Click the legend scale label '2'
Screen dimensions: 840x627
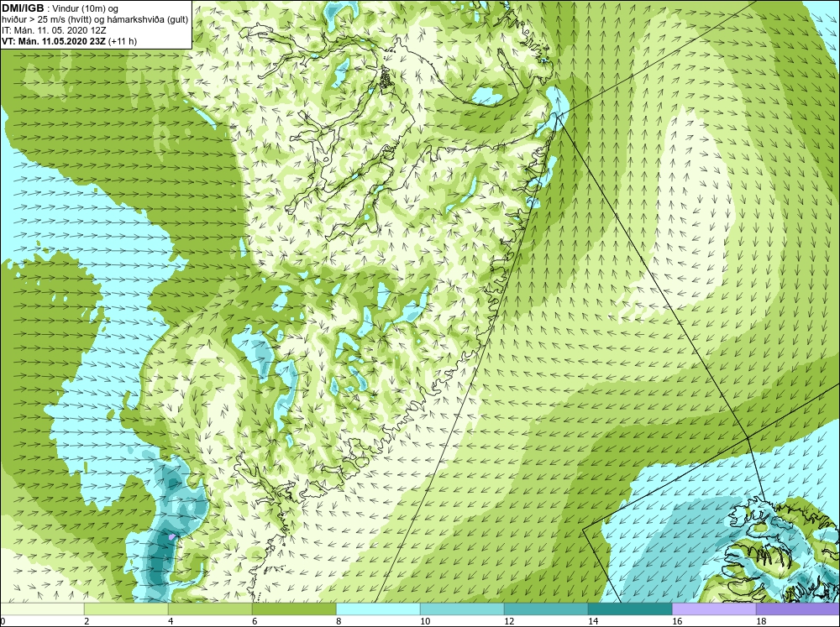(87, 621)
